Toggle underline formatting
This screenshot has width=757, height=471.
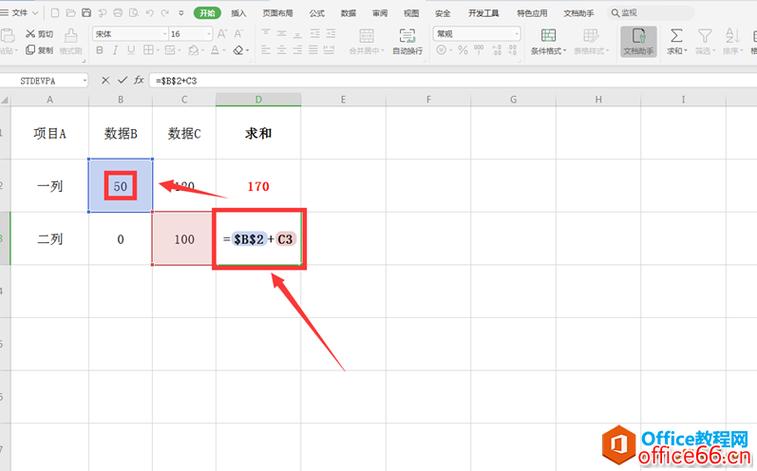pos(131,50)
